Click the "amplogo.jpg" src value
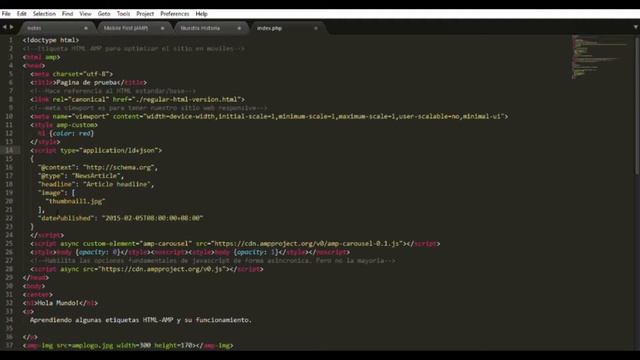The width and height of the screenshot is (640, 360). (x=91, y=345)
